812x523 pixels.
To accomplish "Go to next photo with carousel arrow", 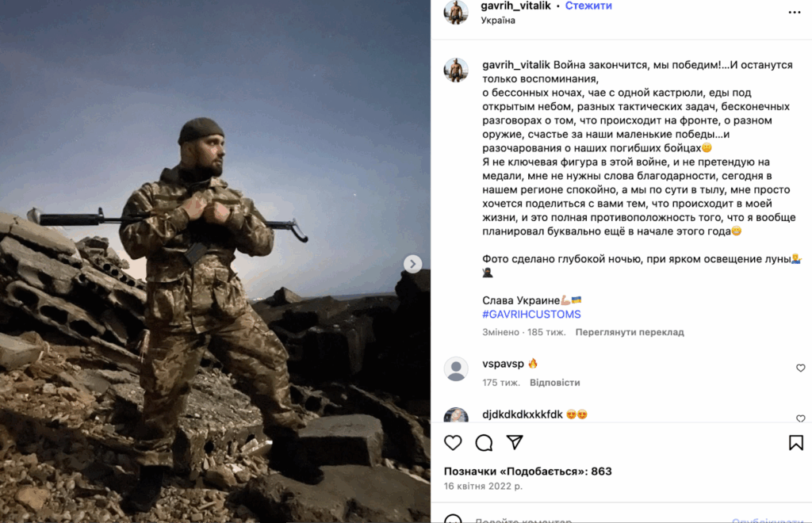I will pyautogui.click(x=412, y=264).
